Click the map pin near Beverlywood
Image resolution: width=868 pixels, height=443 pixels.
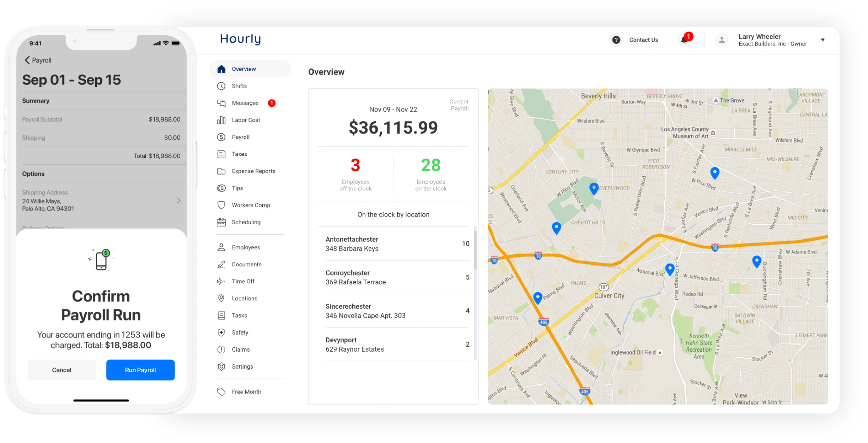(x=594, y=188)
